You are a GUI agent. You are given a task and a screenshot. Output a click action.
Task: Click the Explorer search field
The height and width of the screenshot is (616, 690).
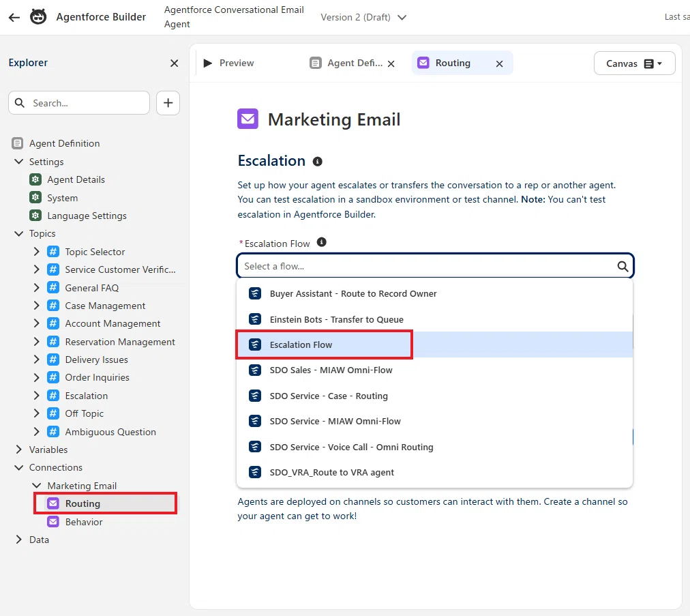point(79,103)
